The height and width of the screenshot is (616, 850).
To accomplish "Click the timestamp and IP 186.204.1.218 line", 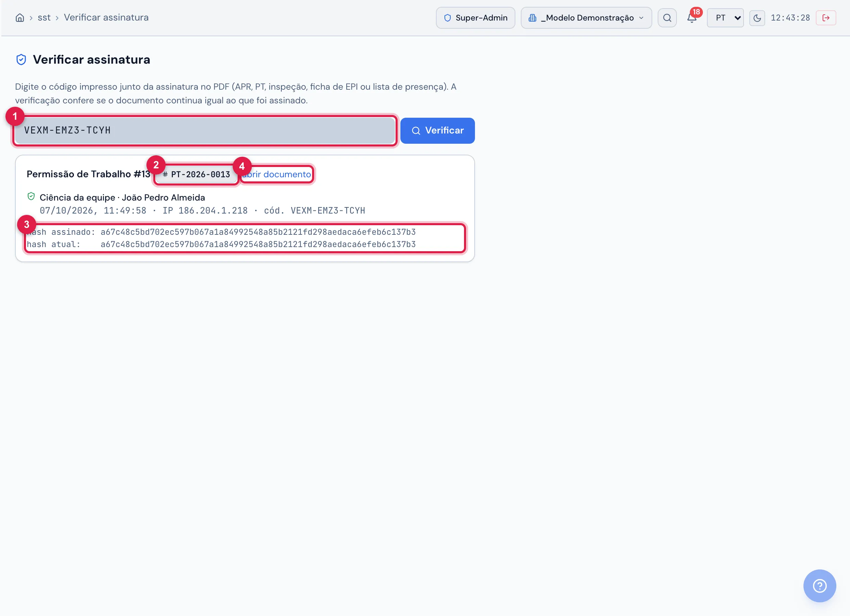I will click(202, 211).
